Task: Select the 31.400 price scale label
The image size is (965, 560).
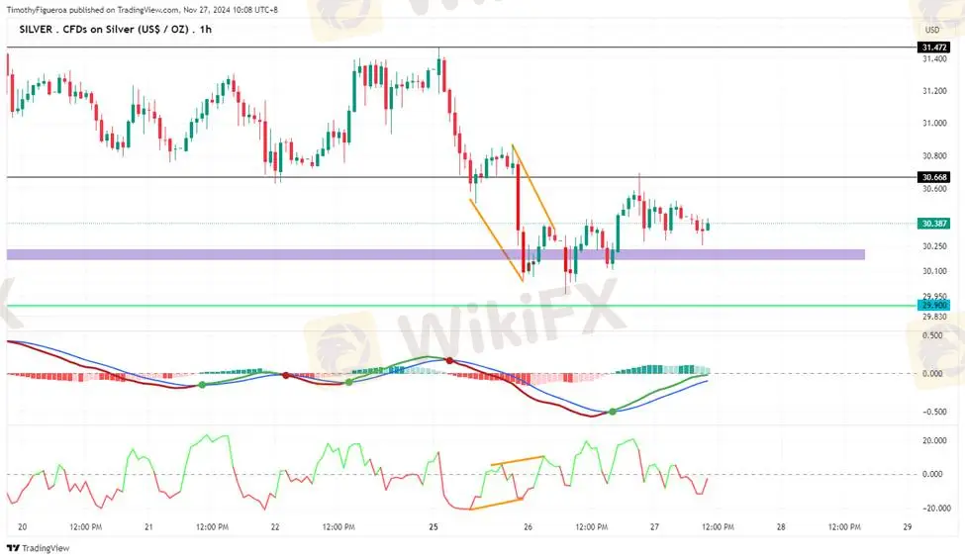Action: point(934,59)
